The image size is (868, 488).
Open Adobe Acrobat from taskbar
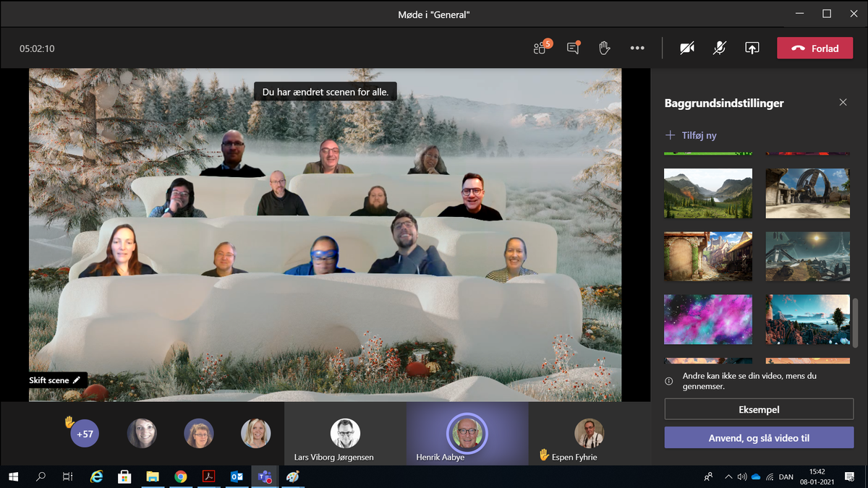[x=208, y=476]
